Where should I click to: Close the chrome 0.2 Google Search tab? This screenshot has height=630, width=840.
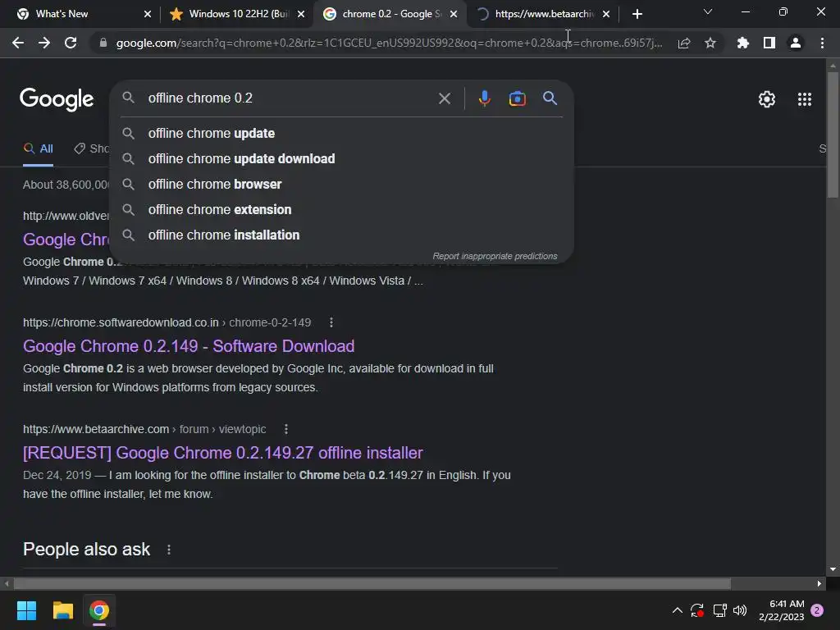454,14
